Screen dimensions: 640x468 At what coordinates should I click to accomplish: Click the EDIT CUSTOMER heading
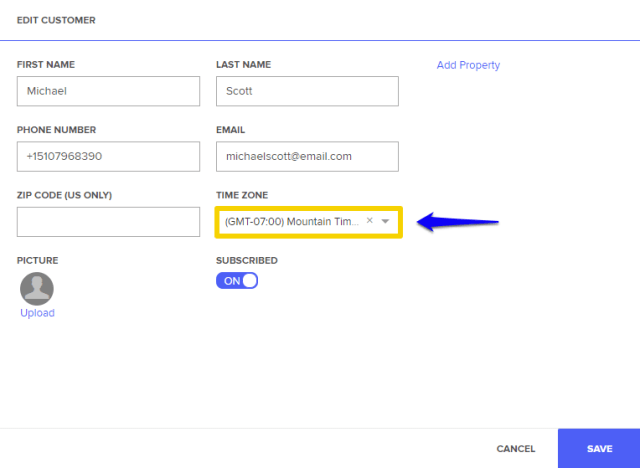[56, 20]
